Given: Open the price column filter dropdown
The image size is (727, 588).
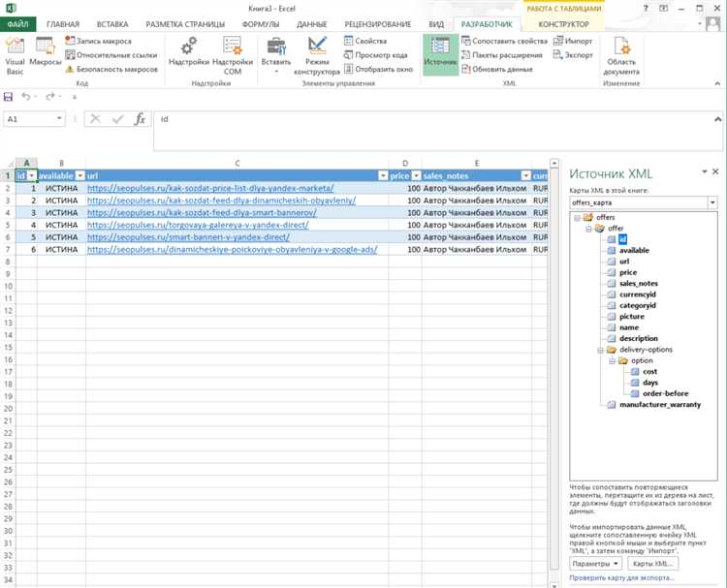Looking at the screenshot, I should point(417,175).
